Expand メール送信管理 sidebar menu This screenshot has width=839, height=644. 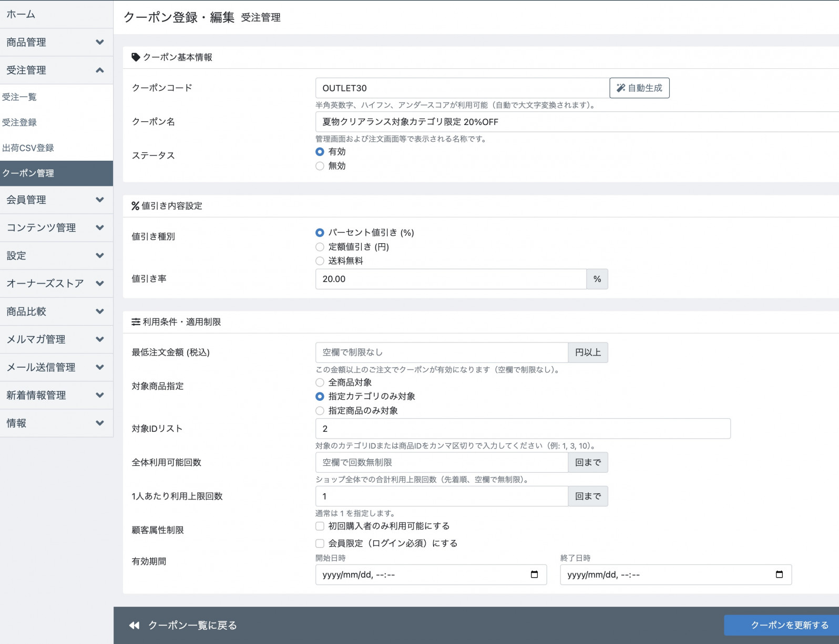(x=56, y=367)
